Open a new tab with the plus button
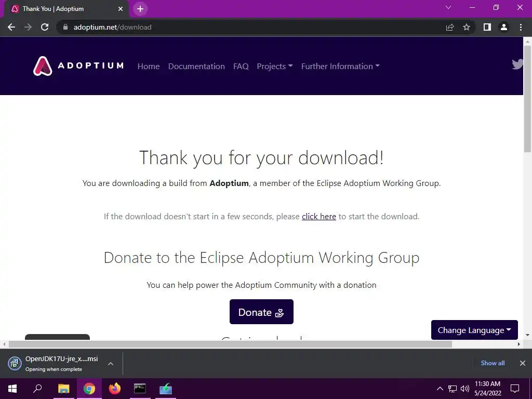Screen dimensions: 532x399 click(140, 9)
